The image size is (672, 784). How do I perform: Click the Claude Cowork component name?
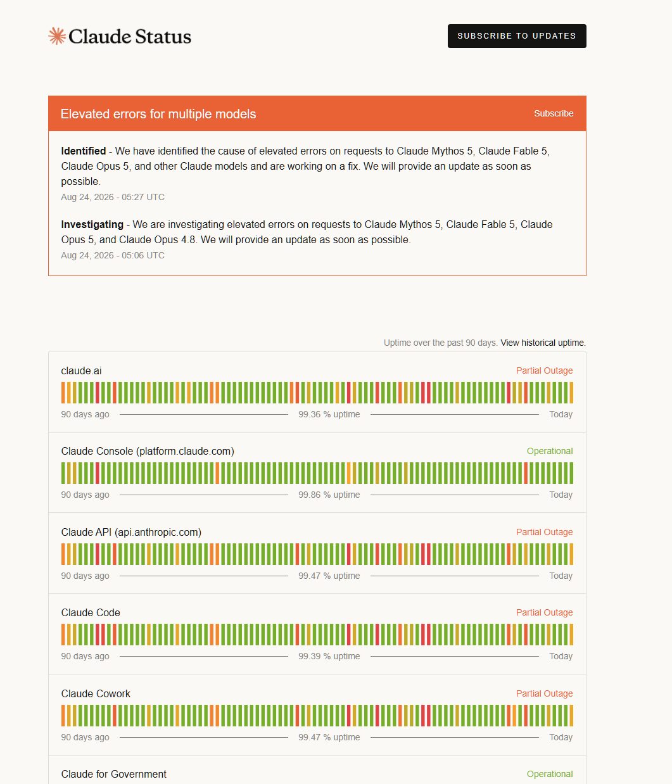[96, 693]
